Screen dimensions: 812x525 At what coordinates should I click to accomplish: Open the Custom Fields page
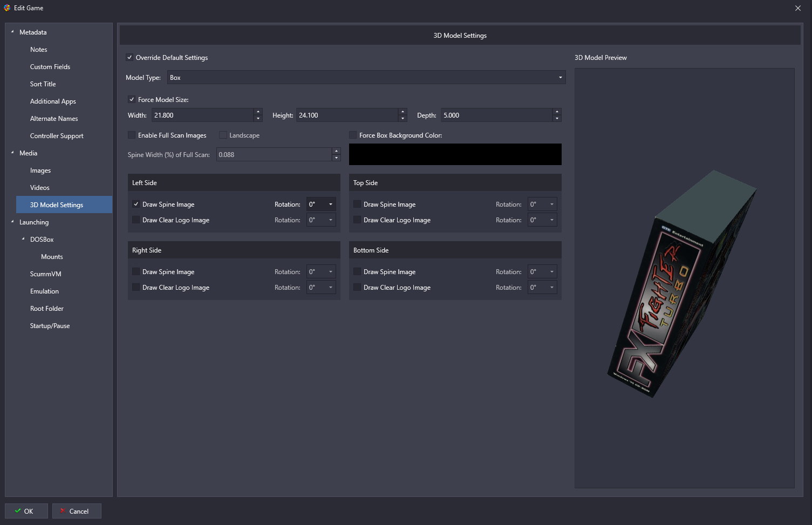[50, 66]
